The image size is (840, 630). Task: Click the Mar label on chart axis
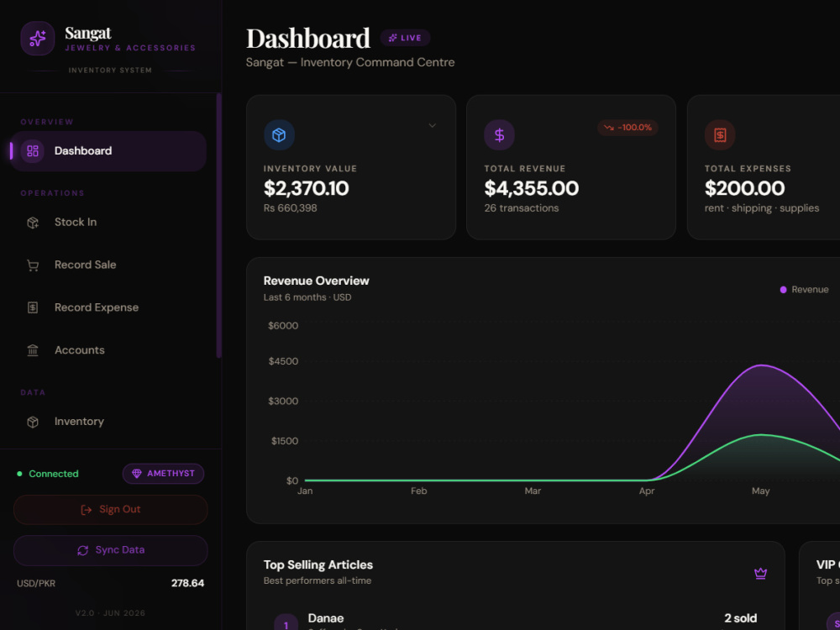pos(533,491)
